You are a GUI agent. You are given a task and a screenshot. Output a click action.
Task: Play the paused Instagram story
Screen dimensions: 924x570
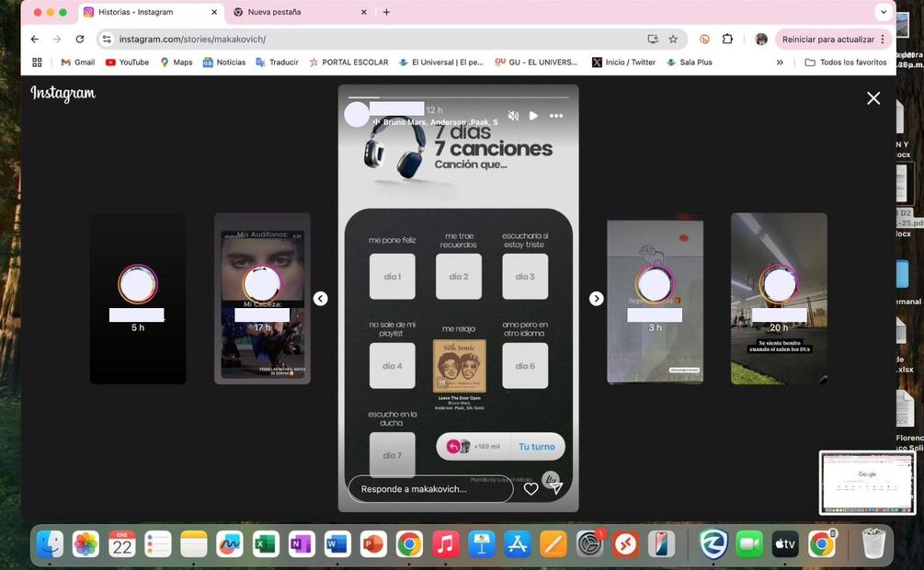533,116
